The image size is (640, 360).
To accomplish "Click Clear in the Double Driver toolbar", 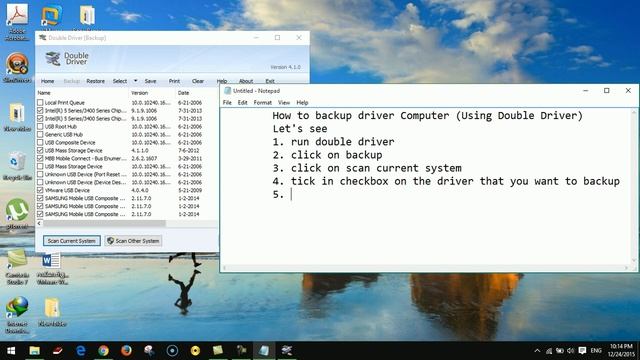I will click(198, 81).
